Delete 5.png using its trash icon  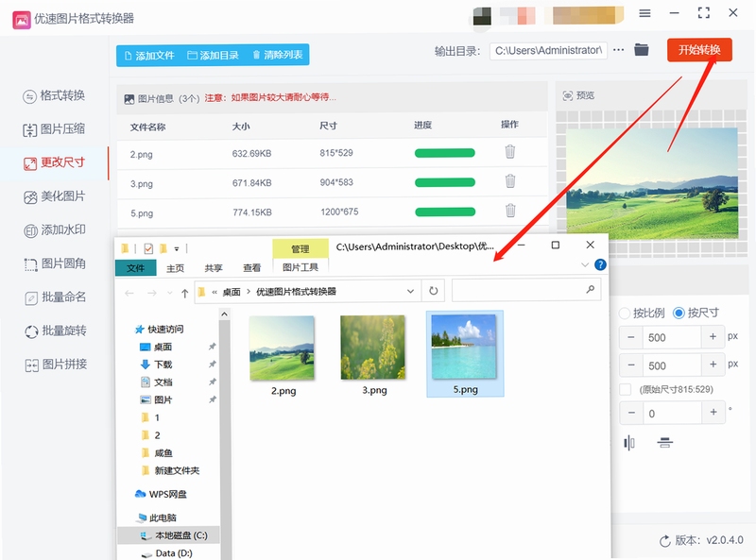point(510,211)
